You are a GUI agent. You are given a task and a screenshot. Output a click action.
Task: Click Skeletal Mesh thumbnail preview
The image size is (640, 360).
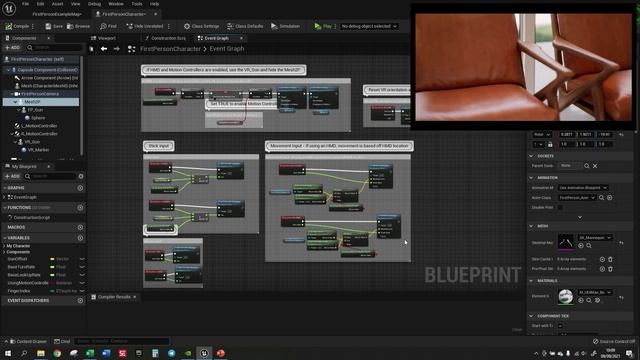565,242
